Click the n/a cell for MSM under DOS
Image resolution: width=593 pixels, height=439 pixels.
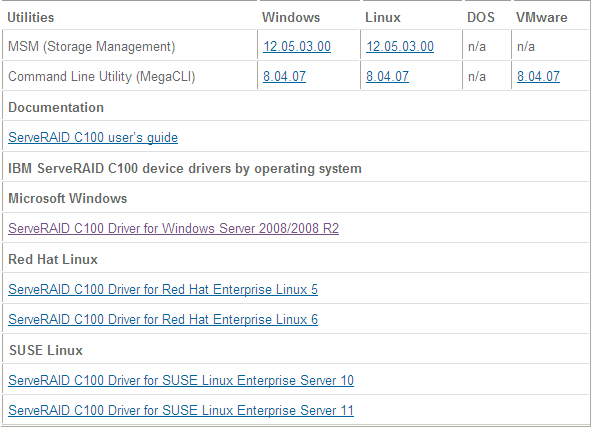[x=477, y=47]
